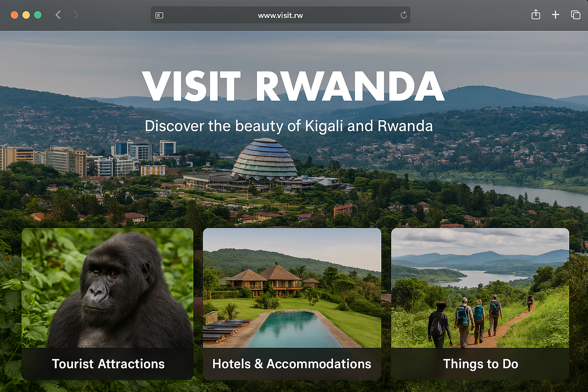Add a new tab with the plus icon
The image size is (588, 392).
(x=555, y=15)
